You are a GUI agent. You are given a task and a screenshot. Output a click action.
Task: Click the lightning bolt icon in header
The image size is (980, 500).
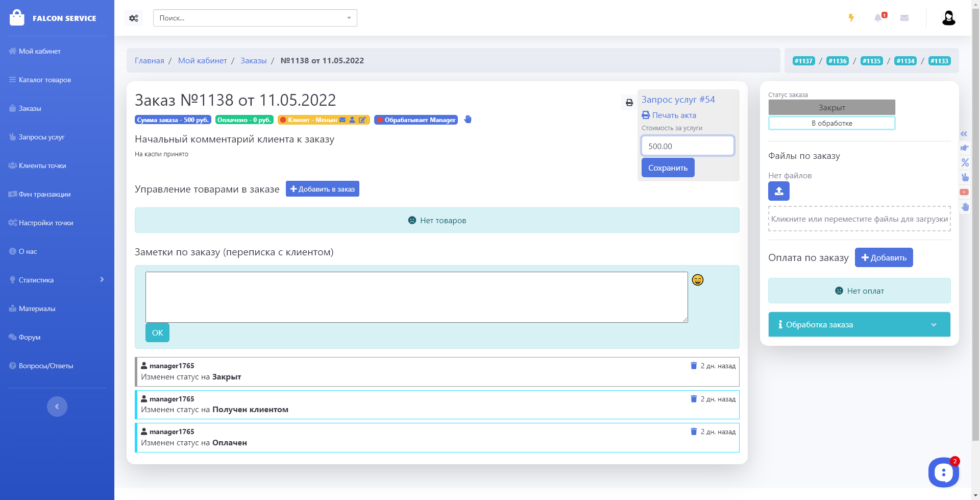click(x=851, y=18)
